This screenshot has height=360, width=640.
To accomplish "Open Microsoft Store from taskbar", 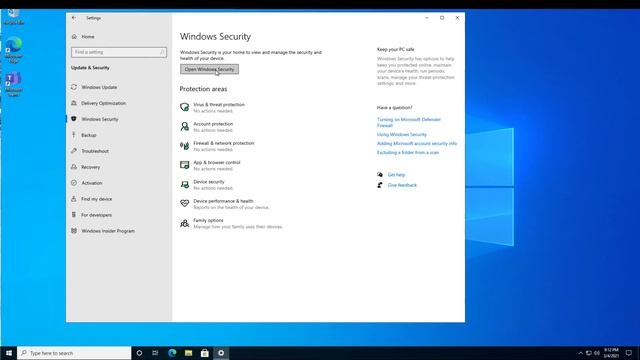I will (204, 353).
